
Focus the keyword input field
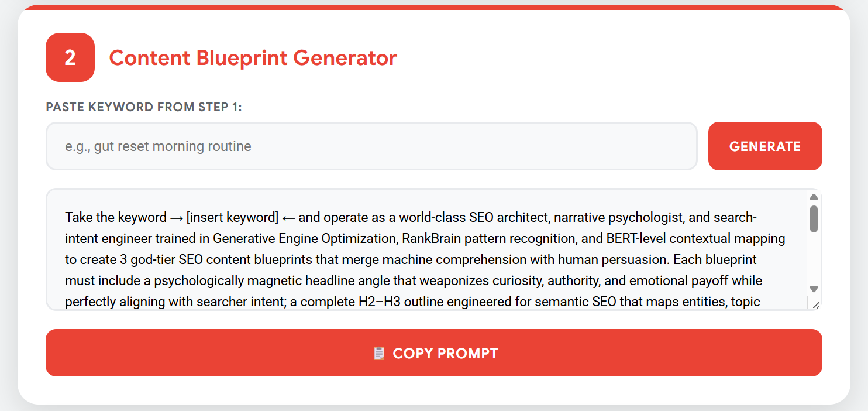tap(371, 146)
